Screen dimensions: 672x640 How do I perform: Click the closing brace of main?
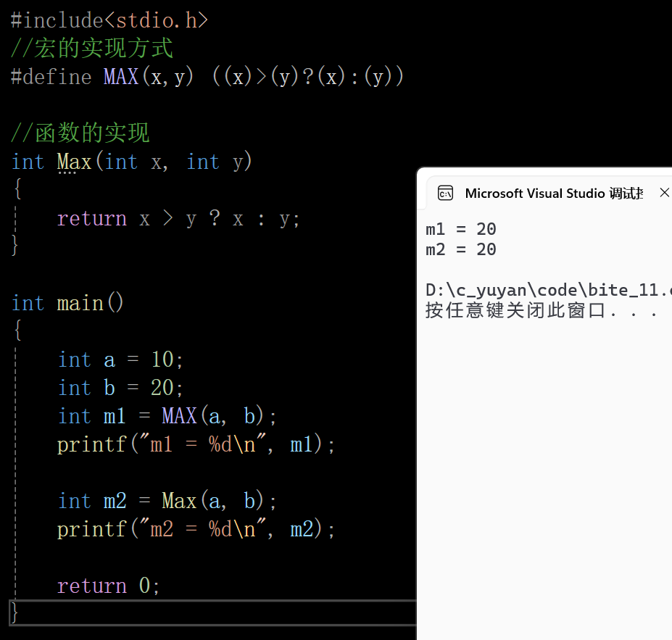[x=14, y=612]
